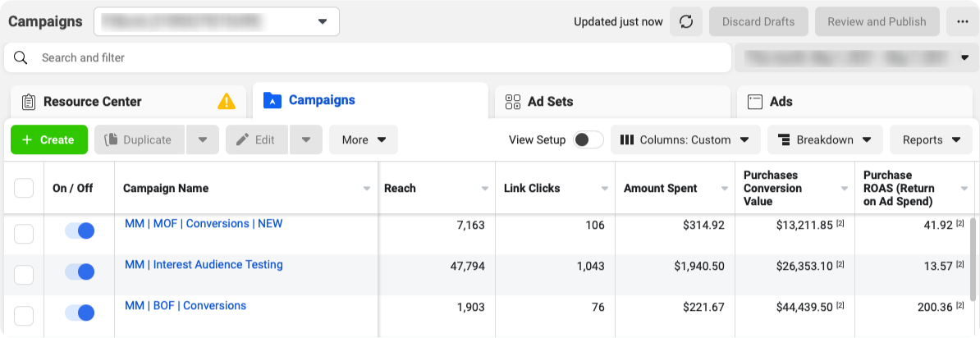This screenshot has width=980, height=338.
Task: Click the refresh data icon
Action: click(686, 22)
